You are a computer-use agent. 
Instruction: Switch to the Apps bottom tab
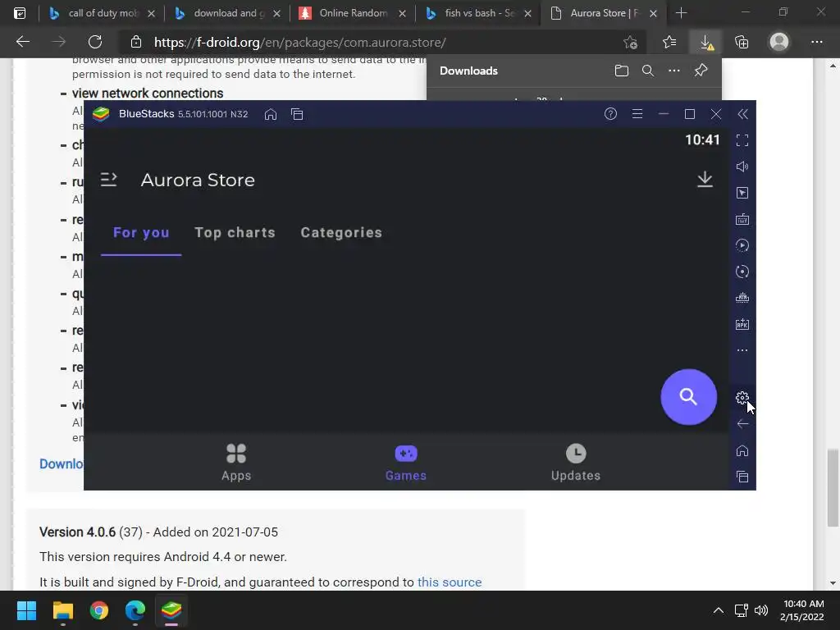click(x=236, y=463)
